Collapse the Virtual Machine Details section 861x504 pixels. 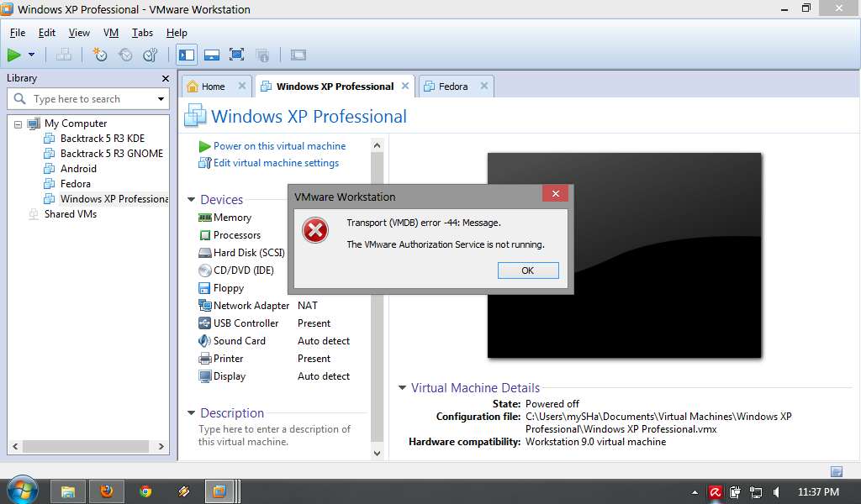pos(402,388)
